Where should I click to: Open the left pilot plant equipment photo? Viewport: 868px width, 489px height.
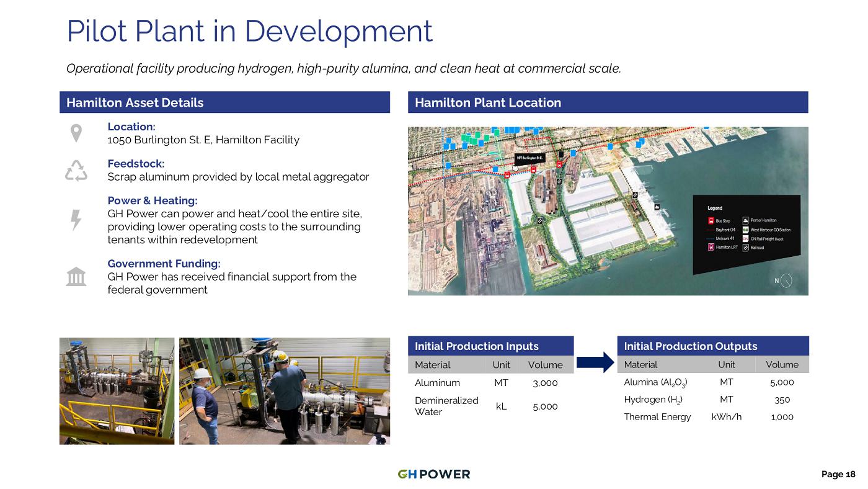(x=117, y=391)
